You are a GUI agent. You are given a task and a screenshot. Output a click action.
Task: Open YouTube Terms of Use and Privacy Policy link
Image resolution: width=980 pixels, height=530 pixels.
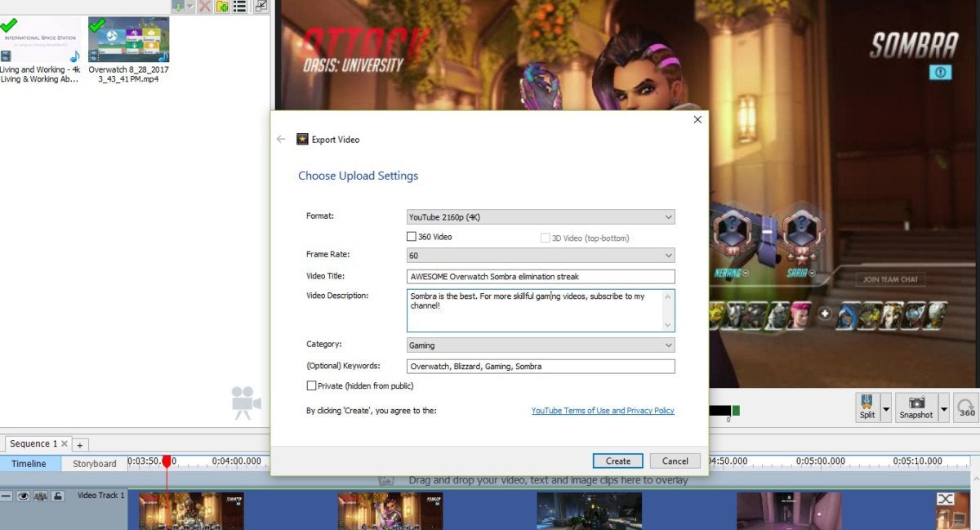pyautogui.click(x=603, y=411)
